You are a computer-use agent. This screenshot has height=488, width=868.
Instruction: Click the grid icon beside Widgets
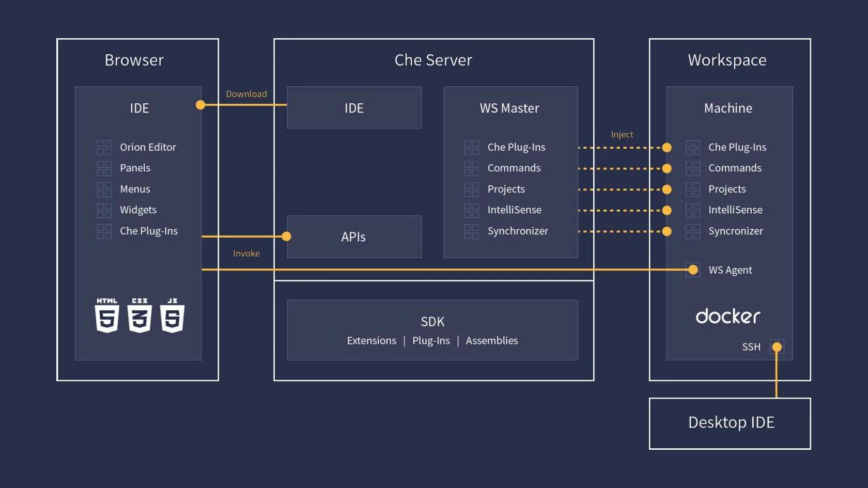[x=104, y=210]
